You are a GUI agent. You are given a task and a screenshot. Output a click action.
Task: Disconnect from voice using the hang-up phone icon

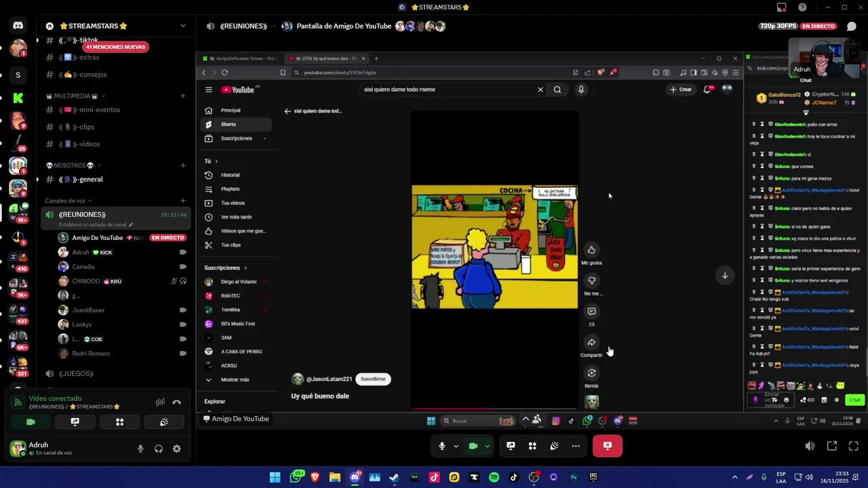click(x=177, y=402)
